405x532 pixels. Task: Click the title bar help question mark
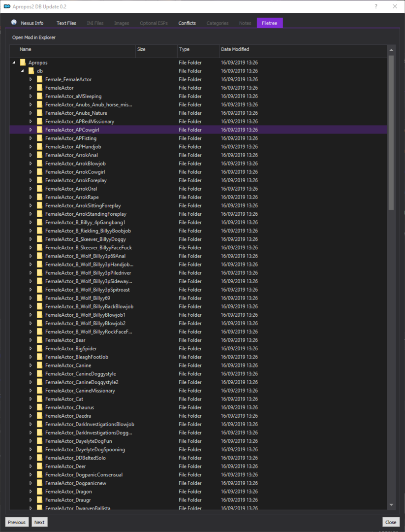point(376,6)
